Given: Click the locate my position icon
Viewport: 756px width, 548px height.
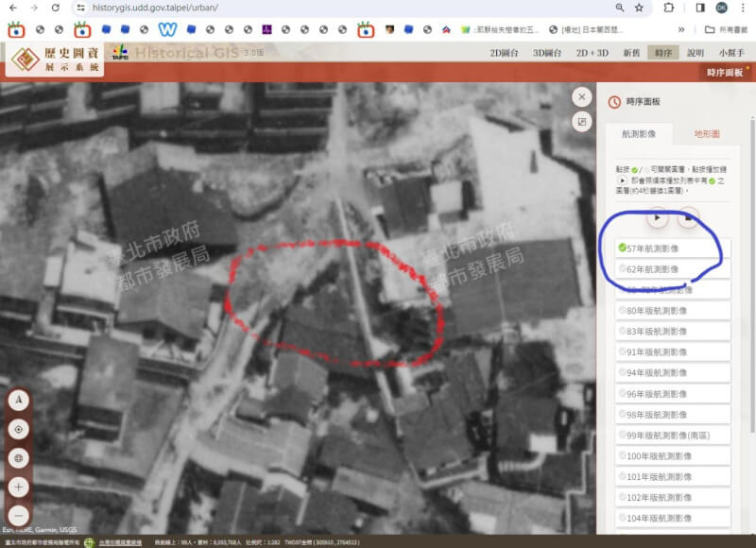Looking at the screenshot, I should (x=18, y=429).
